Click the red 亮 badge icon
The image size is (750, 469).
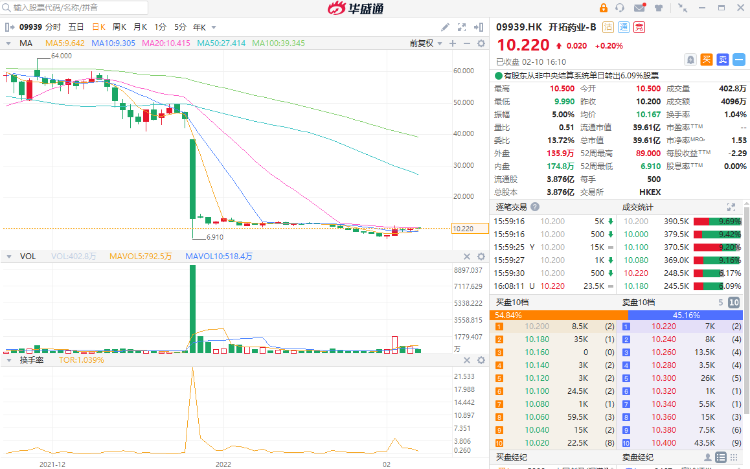click(639, 27)
